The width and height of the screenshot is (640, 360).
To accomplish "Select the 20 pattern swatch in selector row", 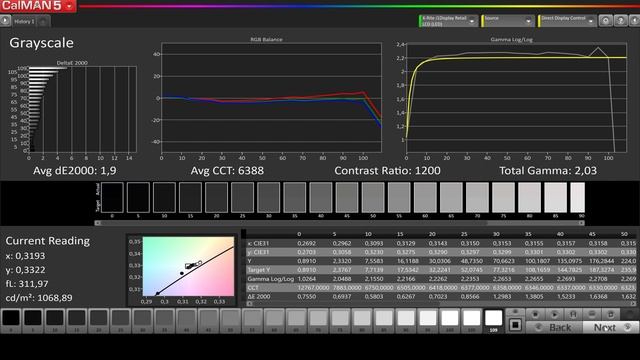I will point(99,321).
